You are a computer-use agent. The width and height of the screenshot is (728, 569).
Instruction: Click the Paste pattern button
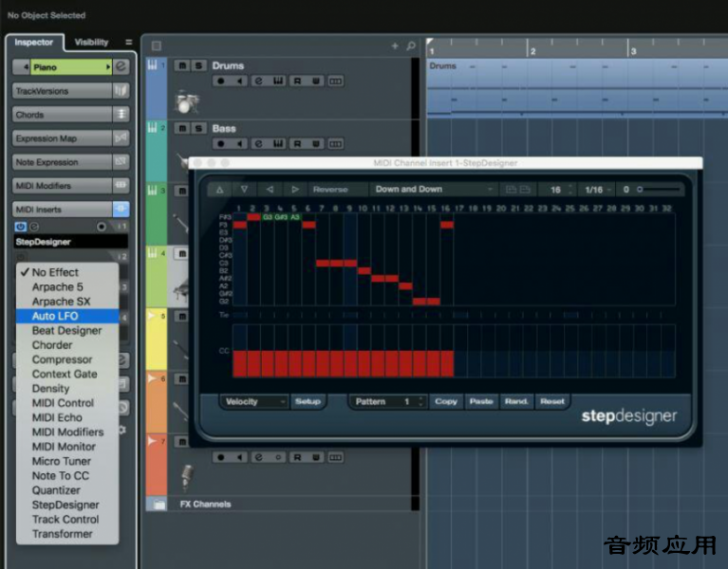(x=481, y=401)
